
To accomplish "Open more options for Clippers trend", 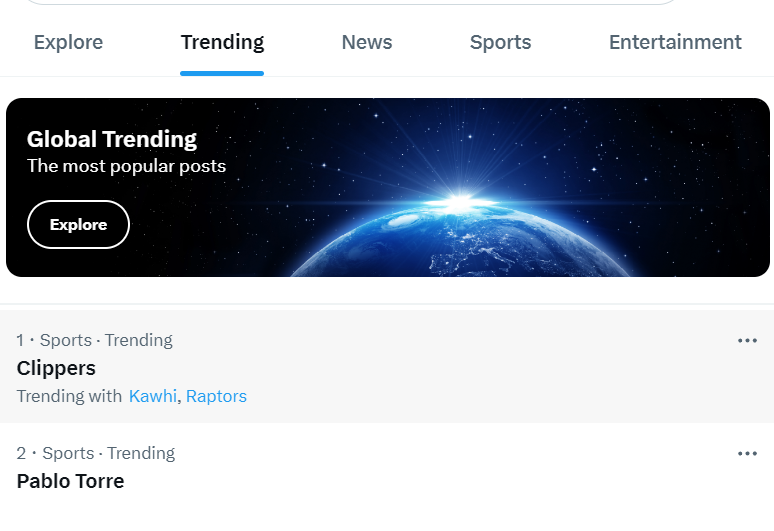I will point(747,341).
